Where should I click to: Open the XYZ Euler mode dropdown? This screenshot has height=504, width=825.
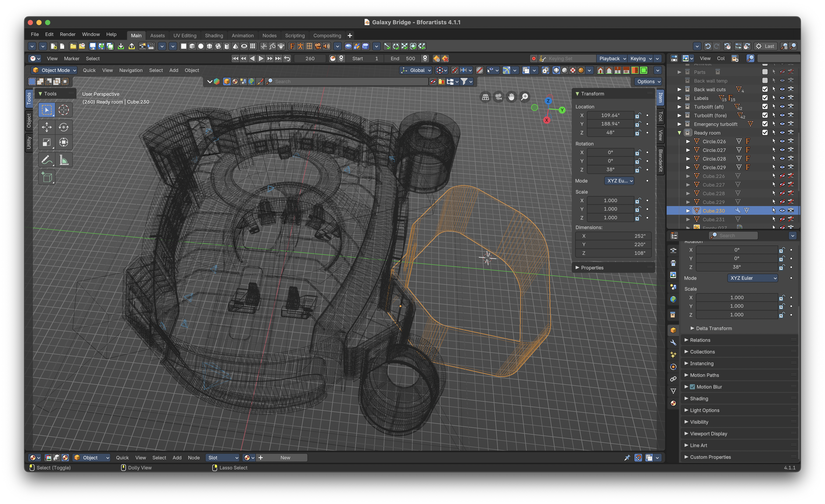[752, 278]
